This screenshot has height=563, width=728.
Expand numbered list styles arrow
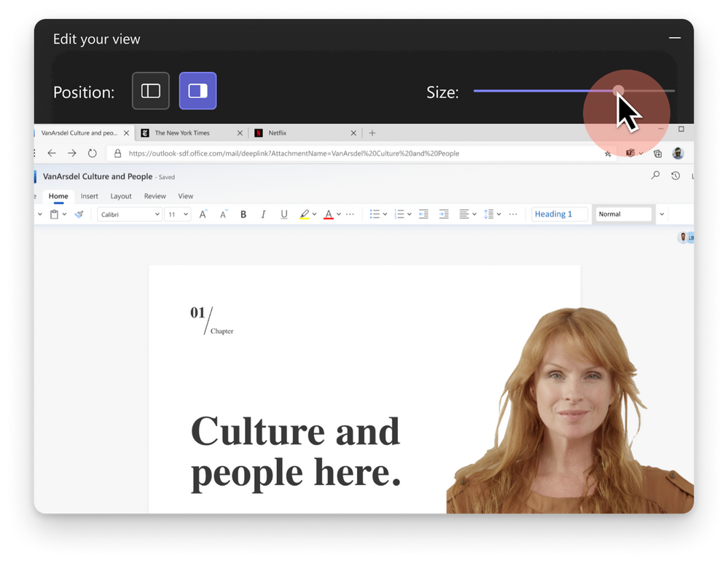click(x=410, y=214)
